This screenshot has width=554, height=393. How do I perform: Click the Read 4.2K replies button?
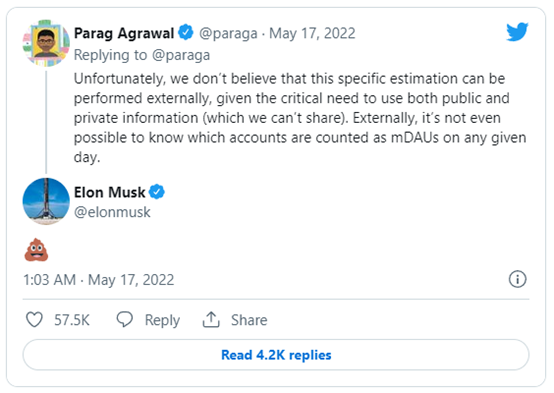[x=276, y=355]
